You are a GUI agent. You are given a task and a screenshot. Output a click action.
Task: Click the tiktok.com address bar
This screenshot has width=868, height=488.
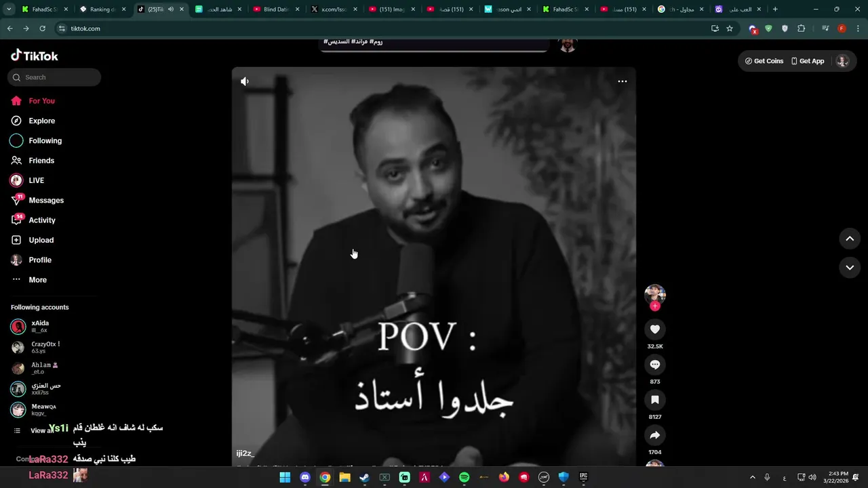tap(380, 28)
